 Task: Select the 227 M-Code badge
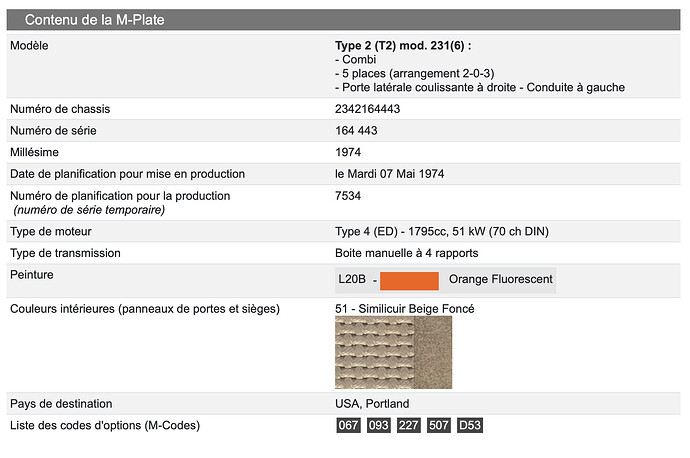(x=409, y=425)
